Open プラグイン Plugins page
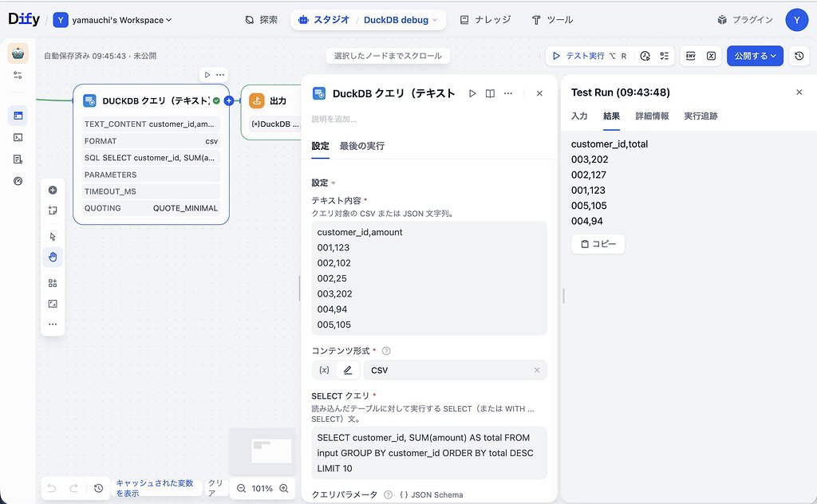 [745, 20]
